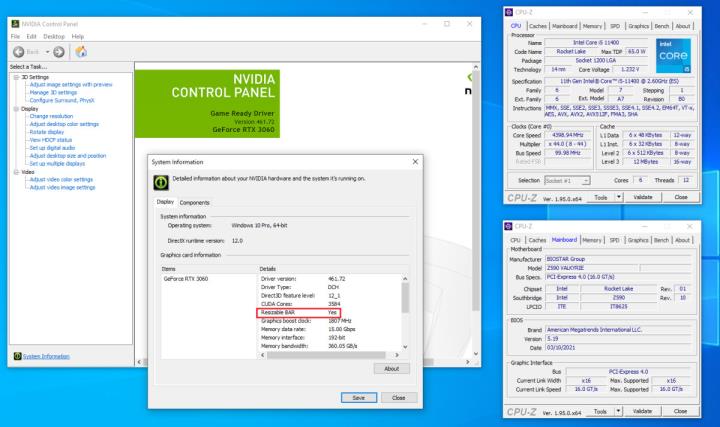Click the Back arrow icon in NVIDIA Control Panel
Image resolution: width=720 pixels, height=427 pixels.
click(18, 52)
